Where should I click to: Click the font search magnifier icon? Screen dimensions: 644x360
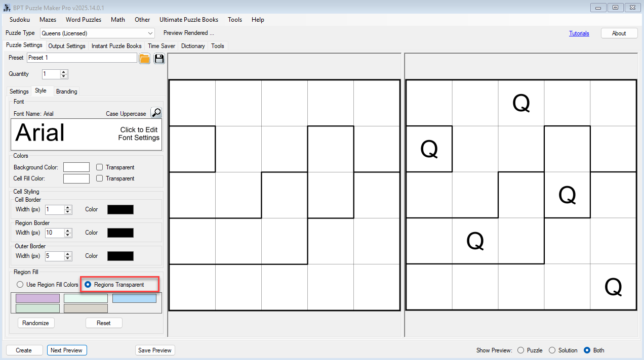[x=156, y=113]
